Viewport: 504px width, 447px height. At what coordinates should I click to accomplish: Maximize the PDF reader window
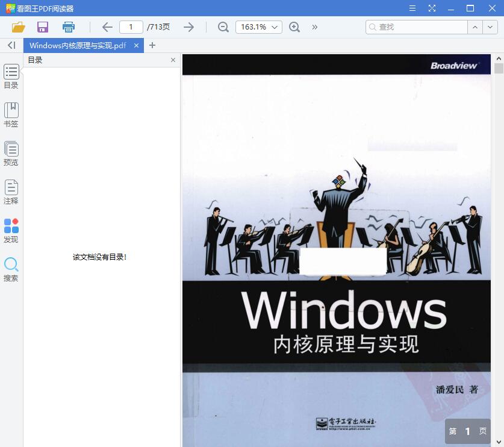coord(470,8)
